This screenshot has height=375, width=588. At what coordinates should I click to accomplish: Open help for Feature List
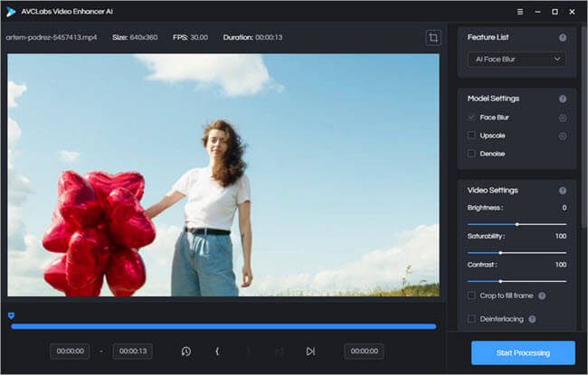[563, 38]
